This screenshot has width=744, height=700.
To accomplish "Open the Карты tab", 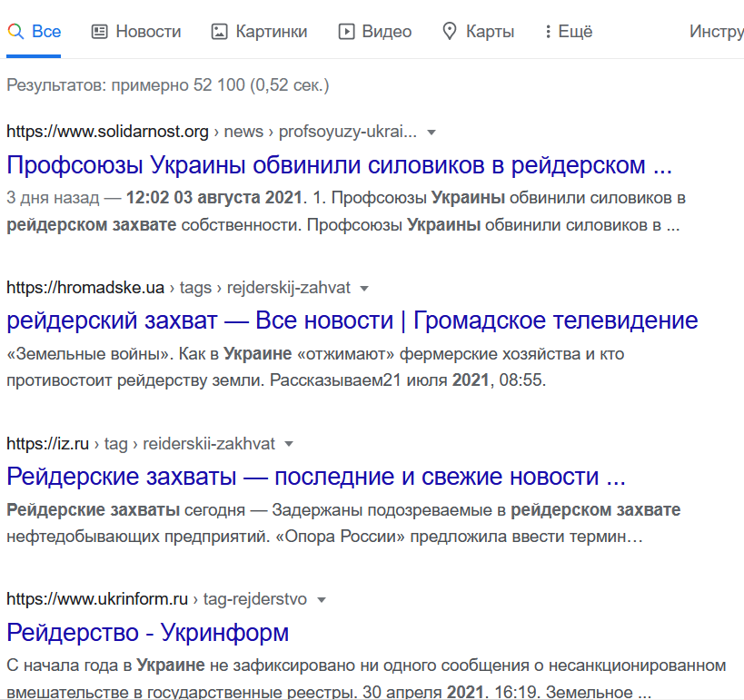I will point(478,31).
